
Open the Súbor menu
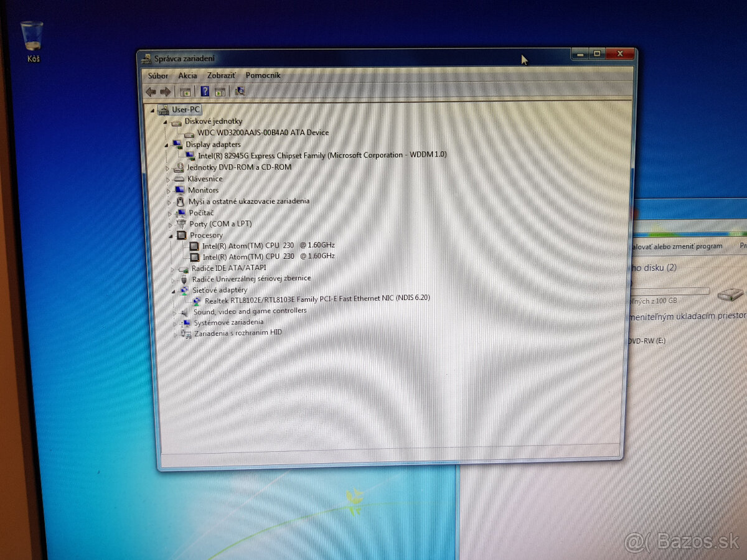tap(158, 76)
